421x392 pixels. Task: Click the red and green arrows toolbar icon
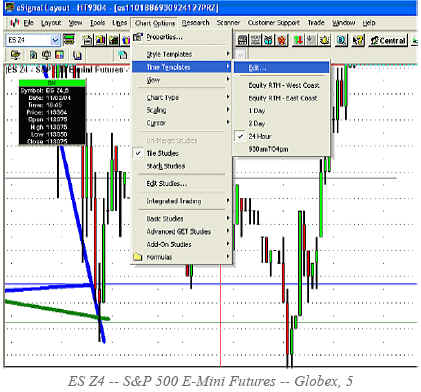click(x=298, y=41)
